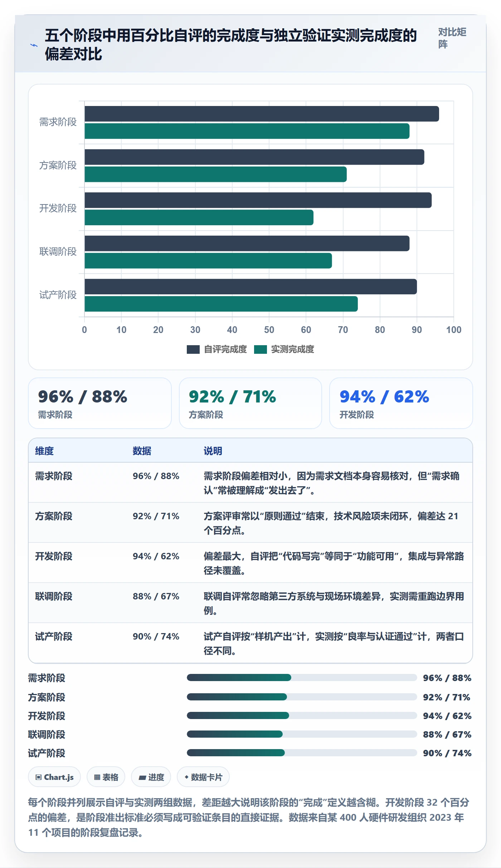Open the 92% / 71% 方案阶段 data card
501x868 pixels.
(250, 403)
